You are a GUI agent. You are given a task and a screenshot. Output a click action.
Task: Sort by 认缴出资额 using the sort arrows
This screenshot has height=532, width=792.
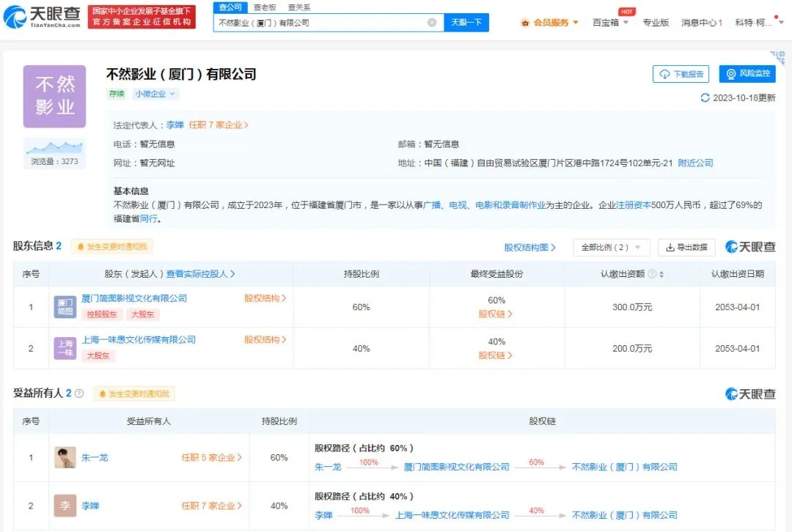point(661,274)
